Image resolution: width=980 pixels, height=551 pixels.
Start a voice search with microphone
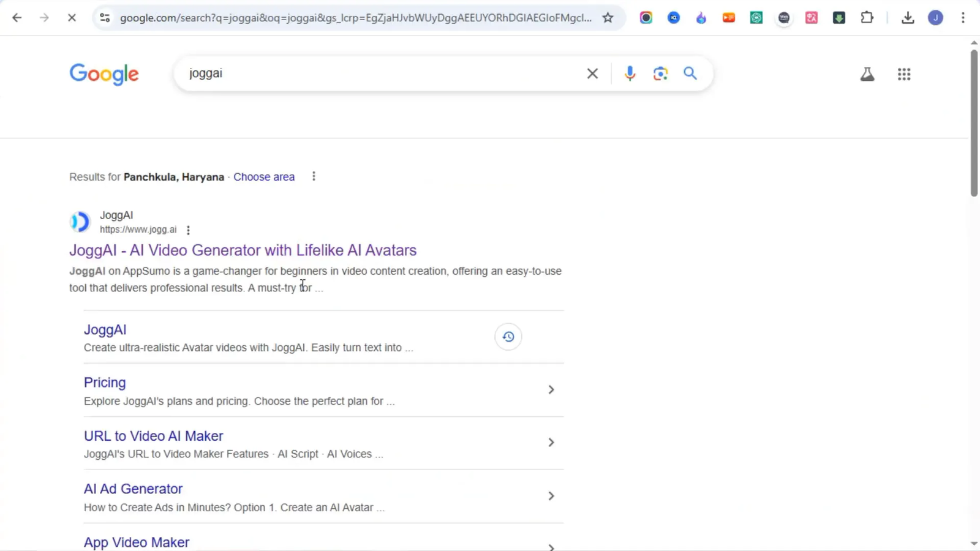(x=630, y=73)
